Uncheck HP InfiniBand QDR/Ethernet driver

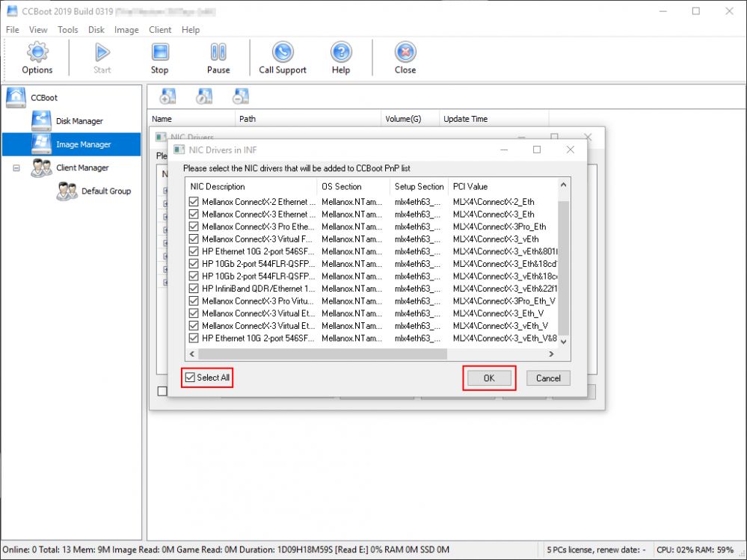(x=194, y=289)
